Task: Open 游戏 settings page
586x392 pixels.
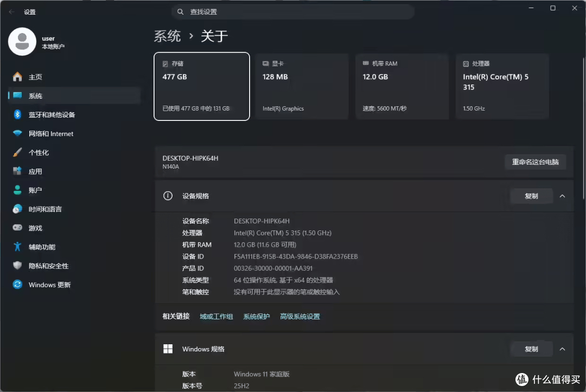Action: pyautogui.click(x=74, y=228)
